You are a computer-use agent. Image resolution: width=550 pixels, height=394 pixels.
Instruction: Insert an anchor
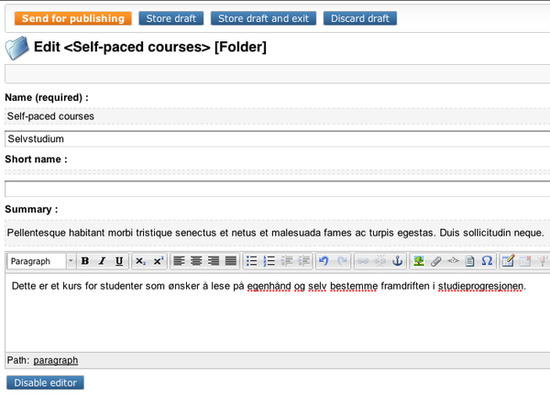pos(397,261)
